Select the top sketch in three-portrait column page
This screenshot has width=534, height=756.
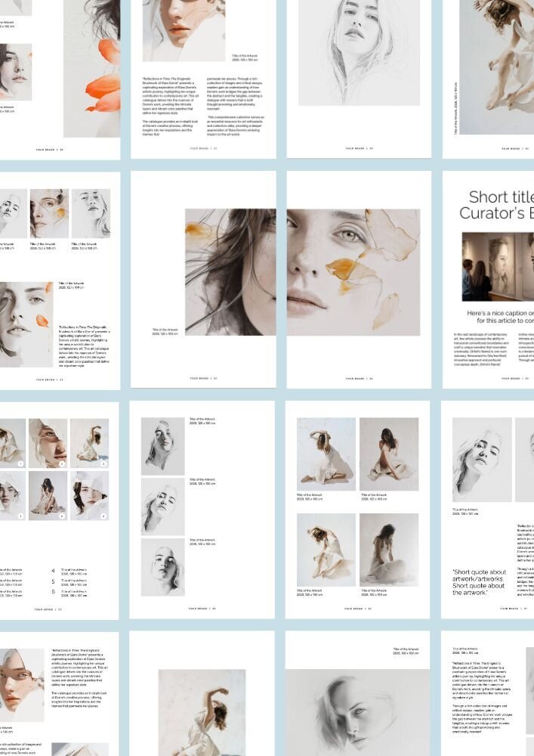162,446
